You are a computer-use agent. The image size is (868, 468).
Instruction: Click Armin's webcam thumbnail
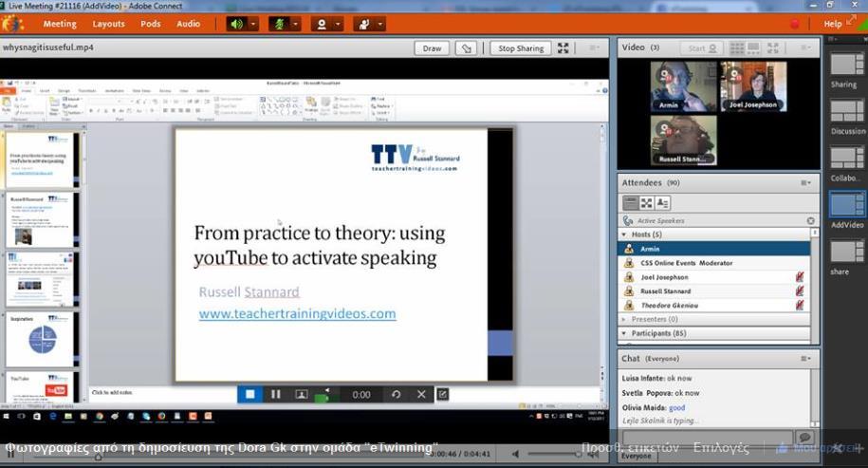[x=684, y=86]
